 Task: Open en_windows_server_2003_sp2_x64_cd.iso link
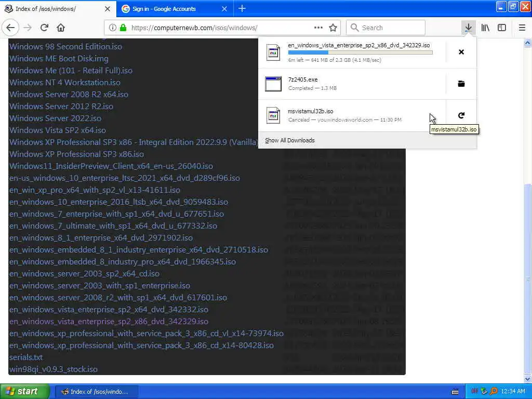click(x=84, y=274)
